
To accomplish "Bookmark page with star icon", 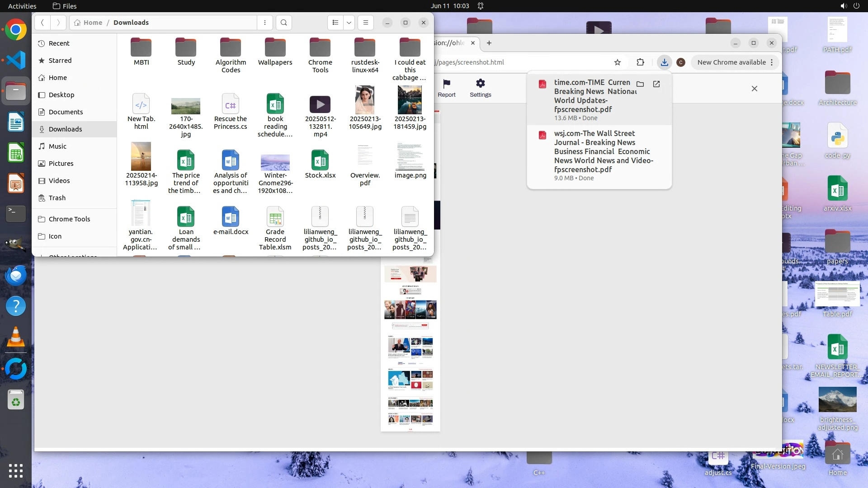I will [x=618, y=62].
